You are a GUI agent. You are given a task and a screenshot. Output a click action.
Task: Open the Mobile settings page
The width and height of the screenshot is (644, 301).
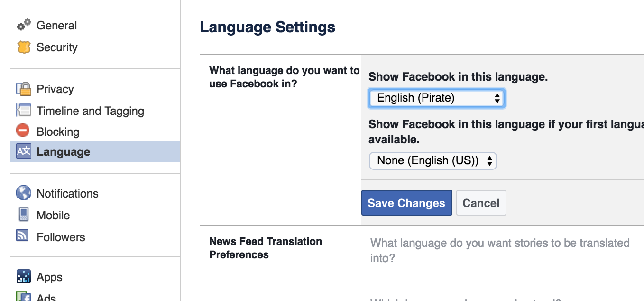point(53,216)
